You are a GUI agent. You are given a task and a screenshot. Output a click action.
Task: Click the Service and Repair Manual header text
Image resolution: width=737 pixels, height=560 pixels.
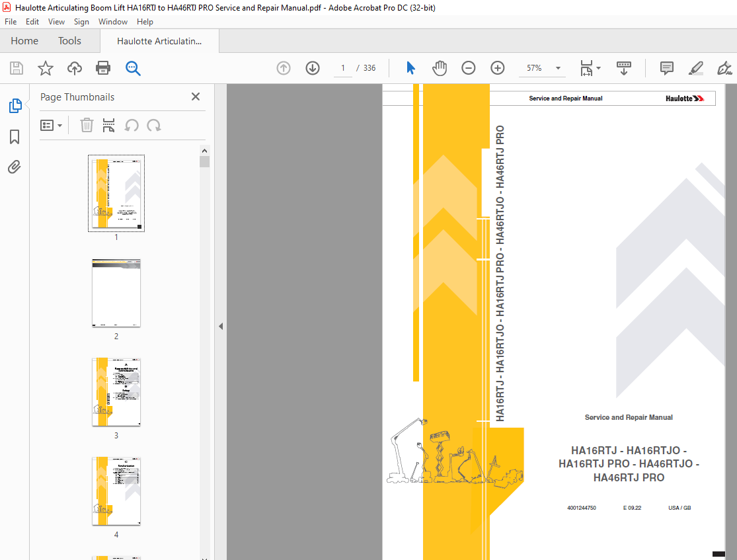[x=565, y=99]
